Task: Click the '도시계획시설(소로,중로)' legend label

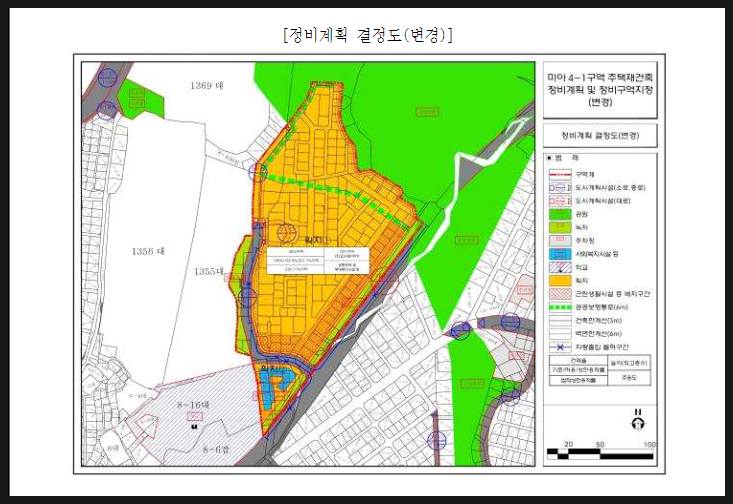Action: tap(610, 187)
